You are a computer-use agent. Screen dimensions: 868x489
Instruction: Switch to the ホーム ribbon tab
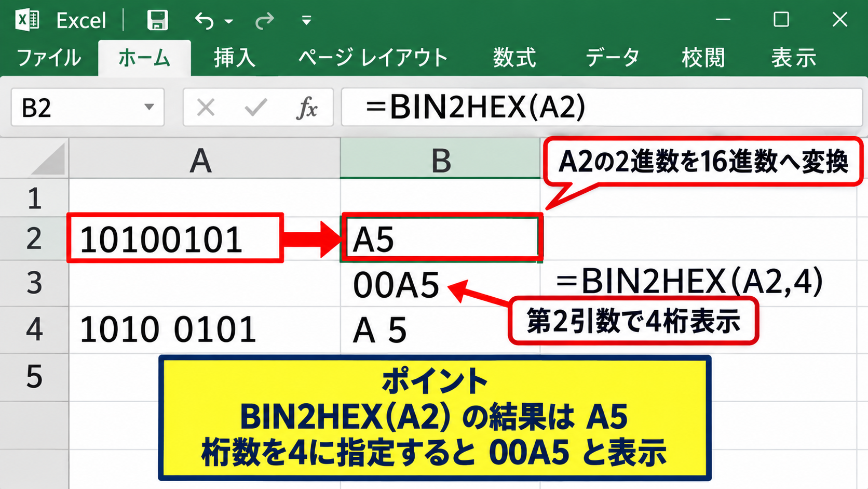click(x=144, y=58)
